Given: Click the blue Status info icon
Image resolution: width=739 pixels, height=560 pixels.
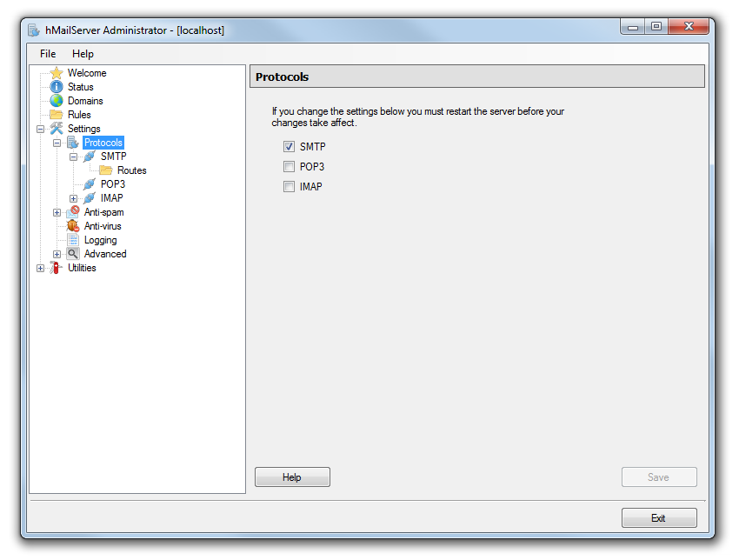Looking at the screenshot, I should point(57,87).
